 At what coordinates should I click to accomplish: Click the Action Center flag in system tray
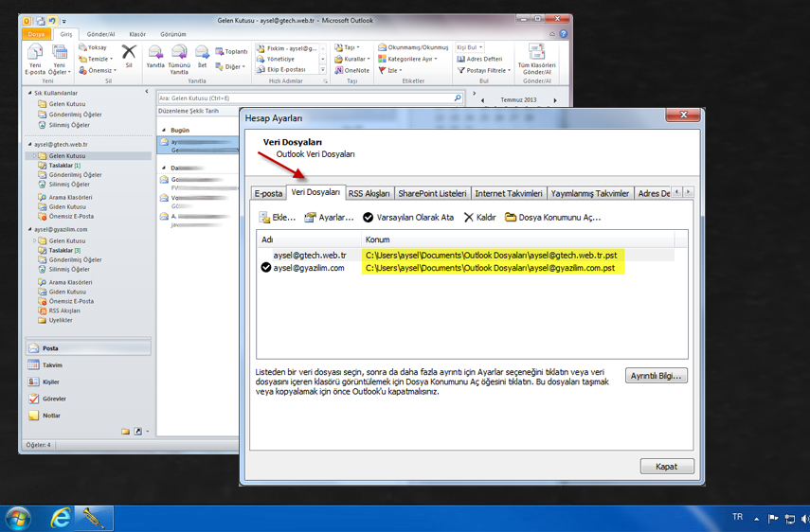[x=773, y=518]
